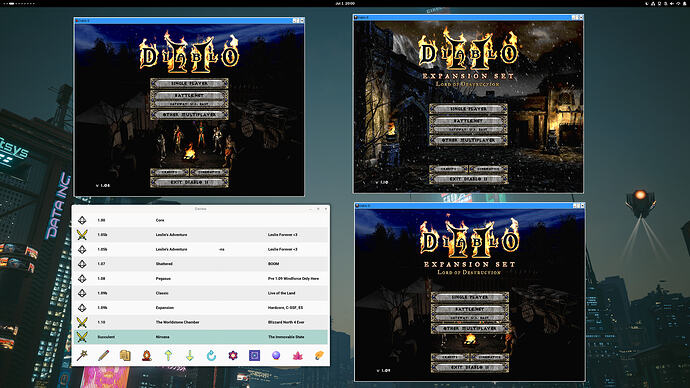View Credits in the v 1.09 expansion window
This screenshot has width=690, height=388.
tap(450, 357)
